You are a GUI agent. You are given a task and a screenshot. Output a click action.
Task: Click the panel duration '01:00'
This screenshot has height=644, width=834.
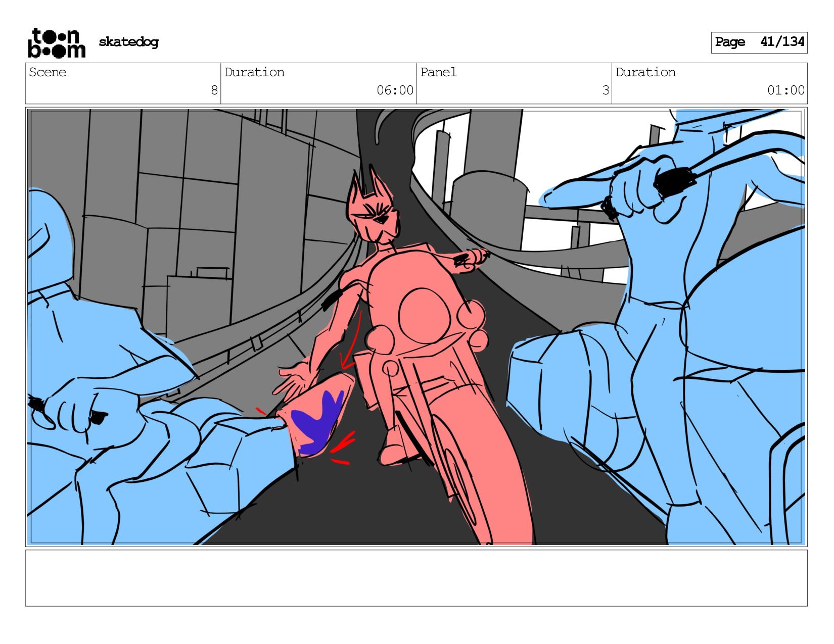click(785, 90)
